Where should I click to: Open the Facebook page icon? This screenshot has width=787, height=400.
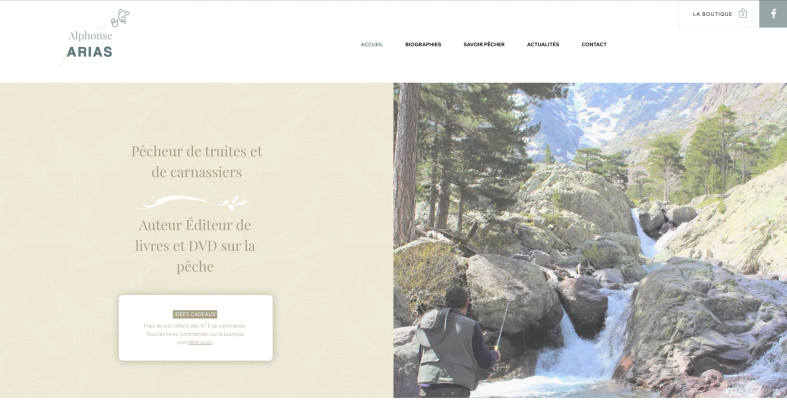point(773,14)
